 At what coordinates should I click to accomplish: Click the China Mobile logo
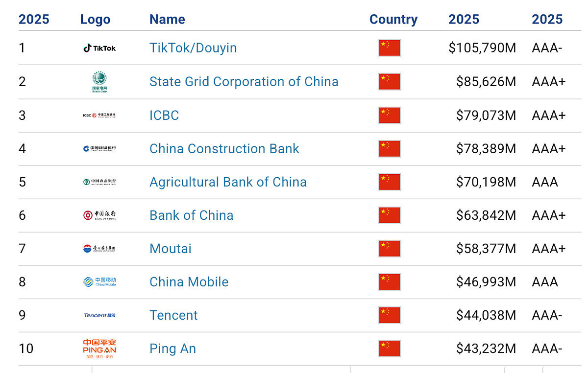point(99,282)
